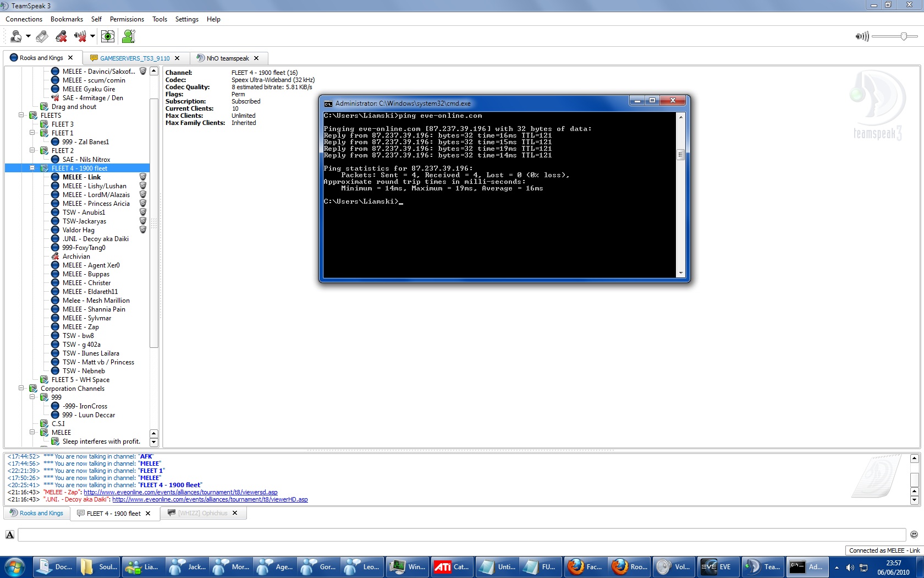Select the FLEET 3 channel icon

(44, 124)
